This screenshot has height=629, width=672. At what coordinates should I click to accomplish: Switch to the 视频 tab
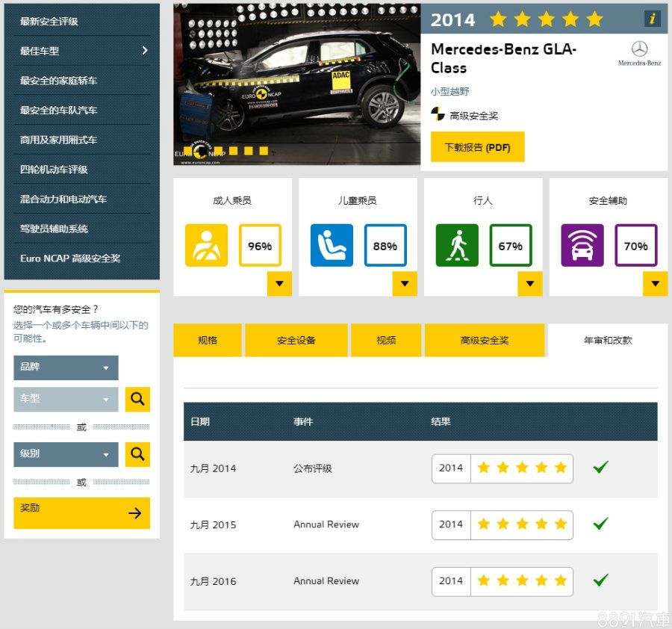[386, 340]
